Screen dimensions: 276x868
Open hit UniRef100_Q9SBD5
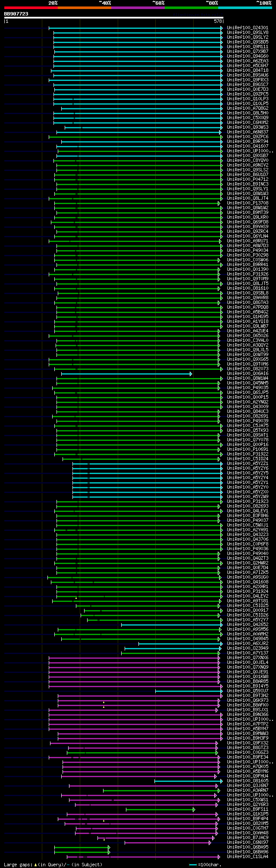coord(248,42)
